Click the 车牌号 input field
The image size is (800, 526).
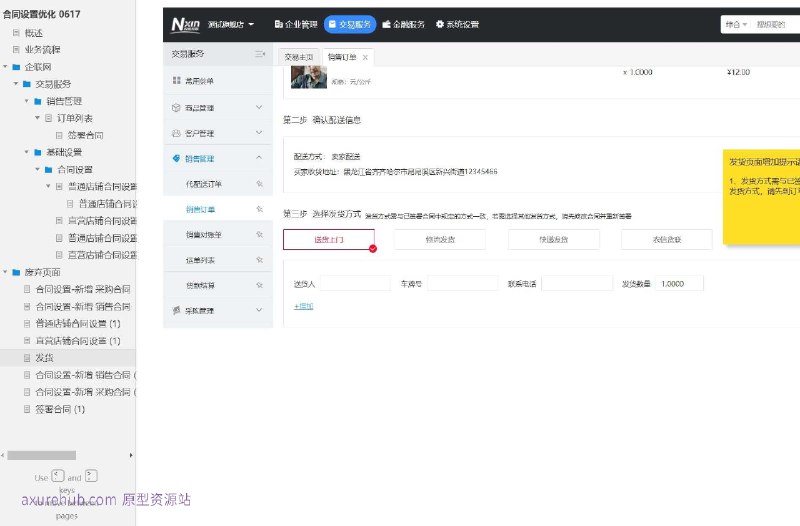click(x=463, y=283)
